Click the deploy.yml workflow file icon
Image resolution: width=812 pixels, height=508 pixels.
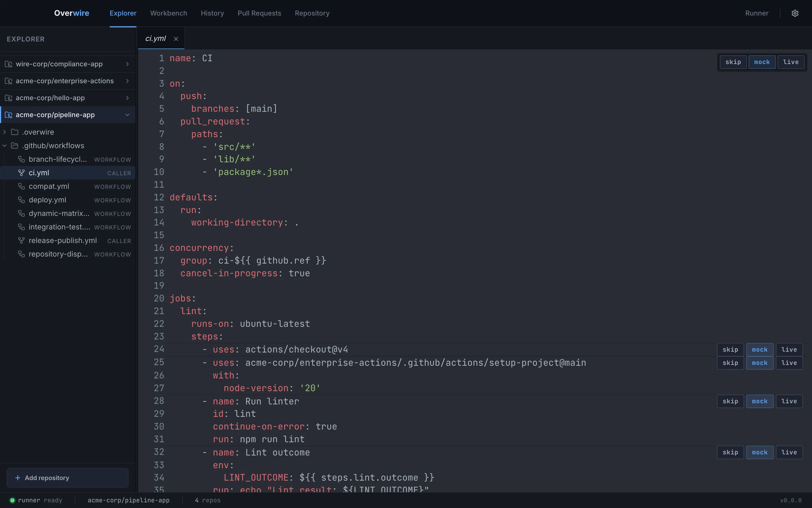pyautogui.click(x=21, y=200)
